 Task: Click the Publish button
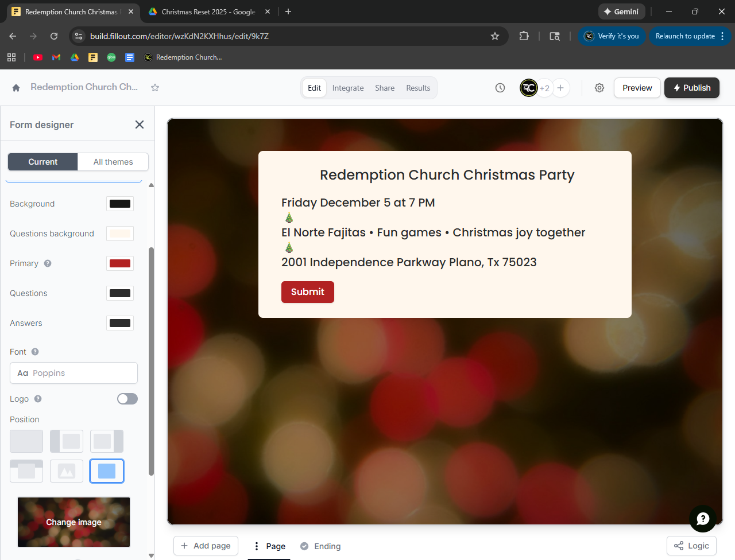[691, 88]
